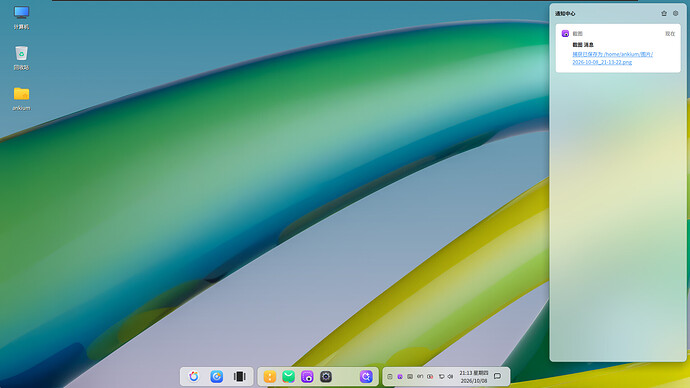Launch the purple screenshot camera dock icon
Screen dimensions: 690x388
(307, 376)
